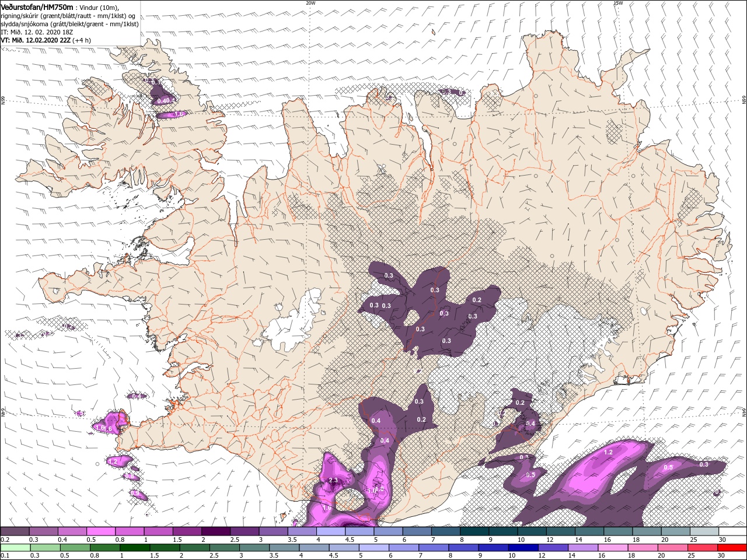Select lower legend swatch between 0.1 and 0.3

tap(15, 548)
